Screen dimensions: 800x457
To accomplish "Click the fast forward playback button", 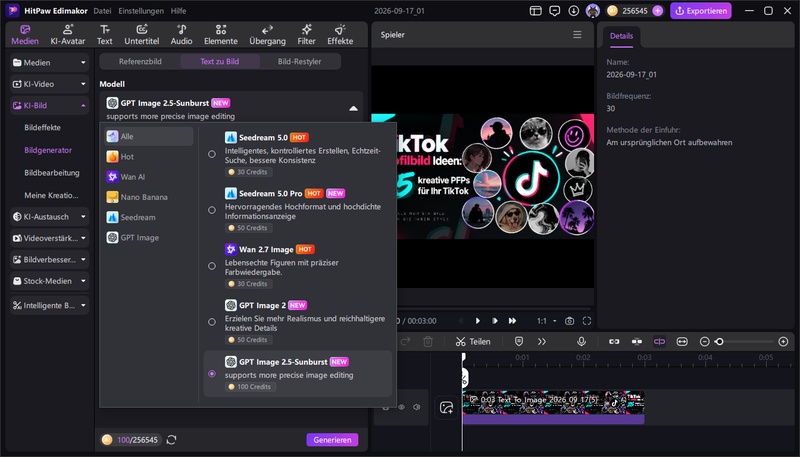I will [512, 321].
